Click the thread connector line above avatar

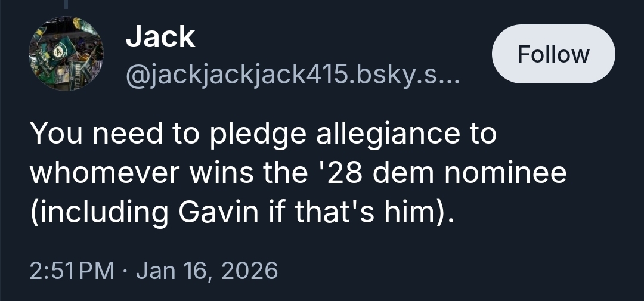(x=66, y=5)
